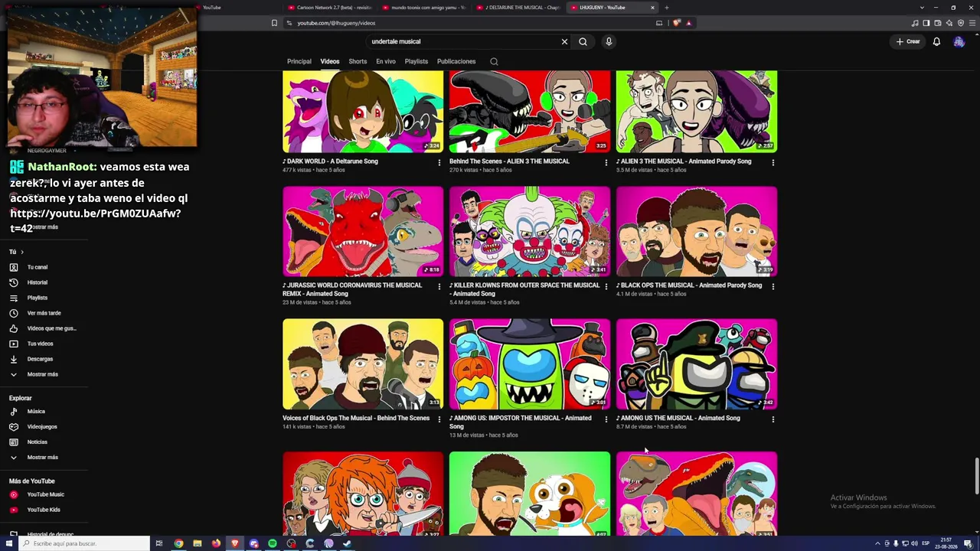Open the media playlist note icon
Viewport: 980px width, 551px height.
click(915, 23)
